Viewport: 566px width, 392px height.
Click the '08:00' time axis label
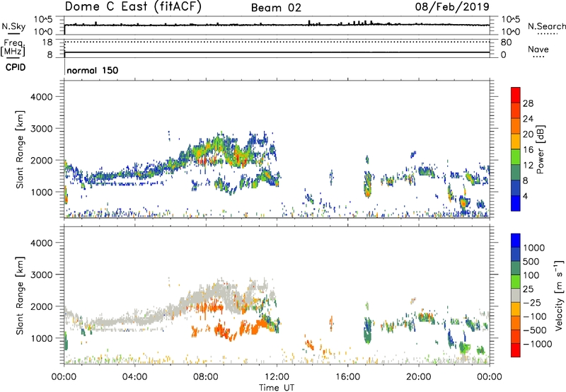pyautogui.click(x=206, y=377)
